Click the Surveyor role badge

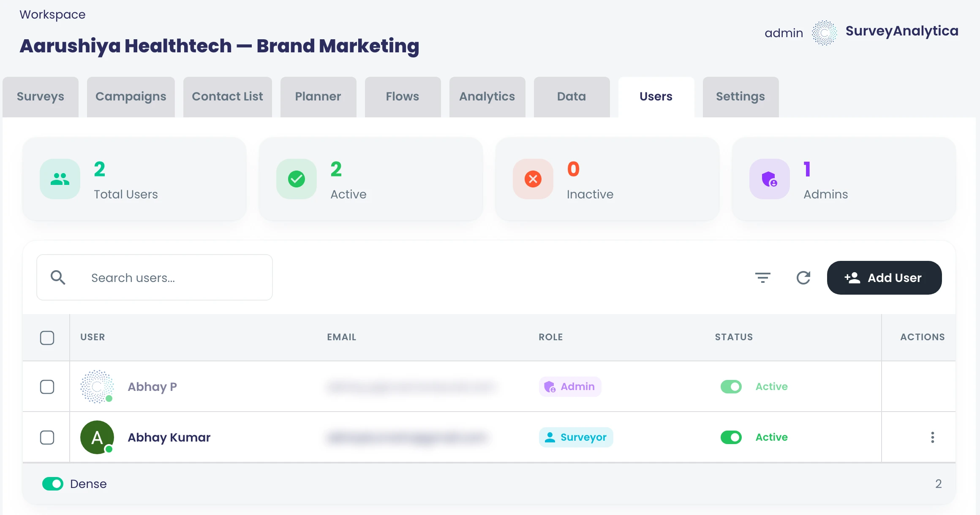click(576, 437)
